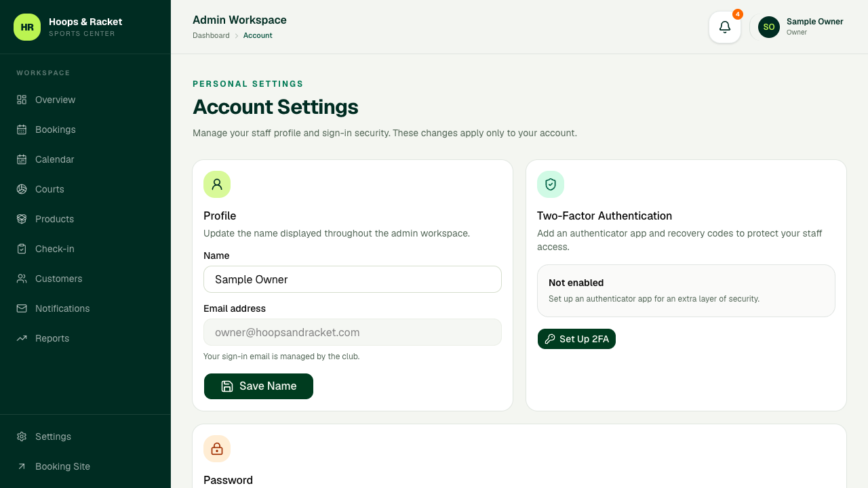The image size is (868, 488).
Task: Click the Not enabled status box
Action: 686,291
